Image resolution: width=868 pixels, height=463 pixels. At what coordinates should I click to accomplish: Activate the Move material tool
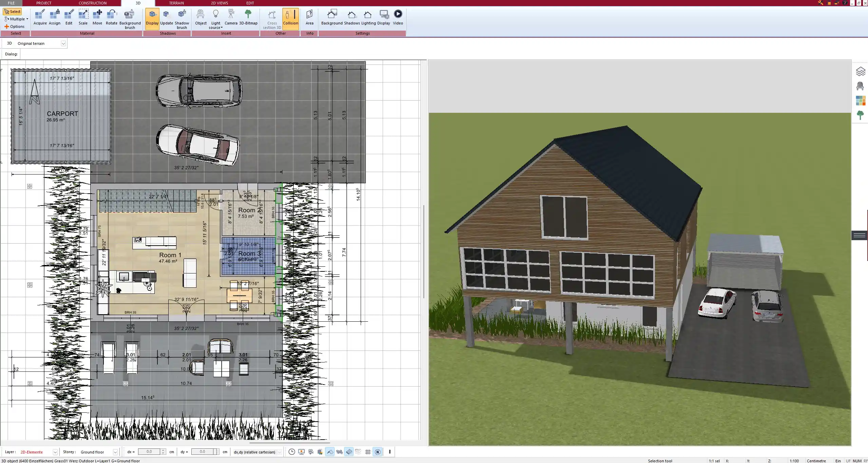[x=97, y=17]
